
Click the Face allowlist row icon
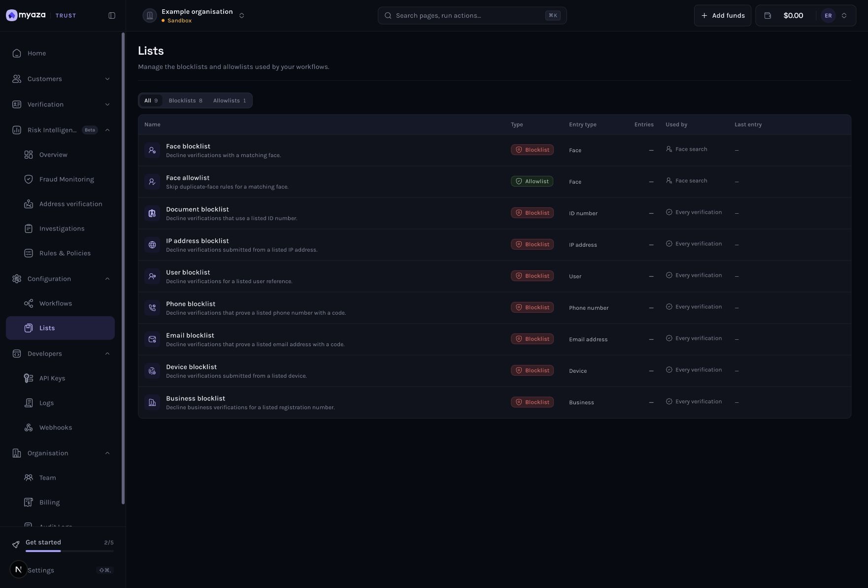pos(152,182)
